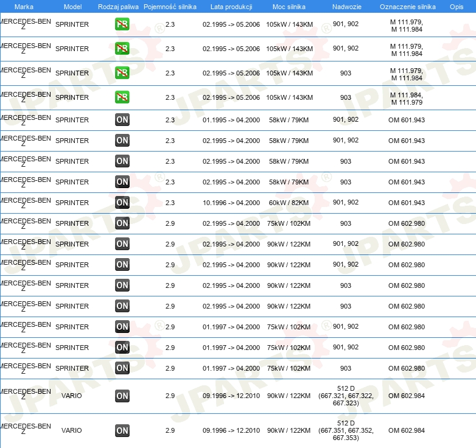Screen dimensions: 476x448
Task: Click 2.3 capacity in the 10.1996 row
Action: click(x=170, y=203)
